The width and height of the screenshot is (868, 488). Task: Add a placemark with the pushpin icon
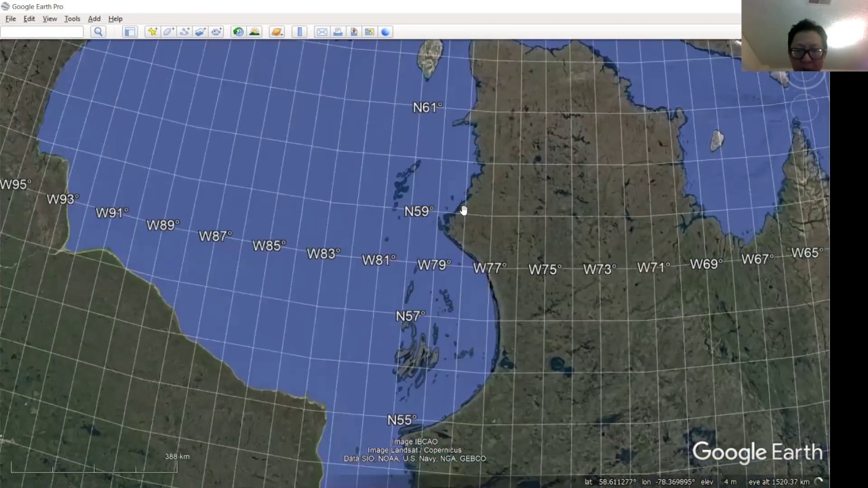point(152,32)
